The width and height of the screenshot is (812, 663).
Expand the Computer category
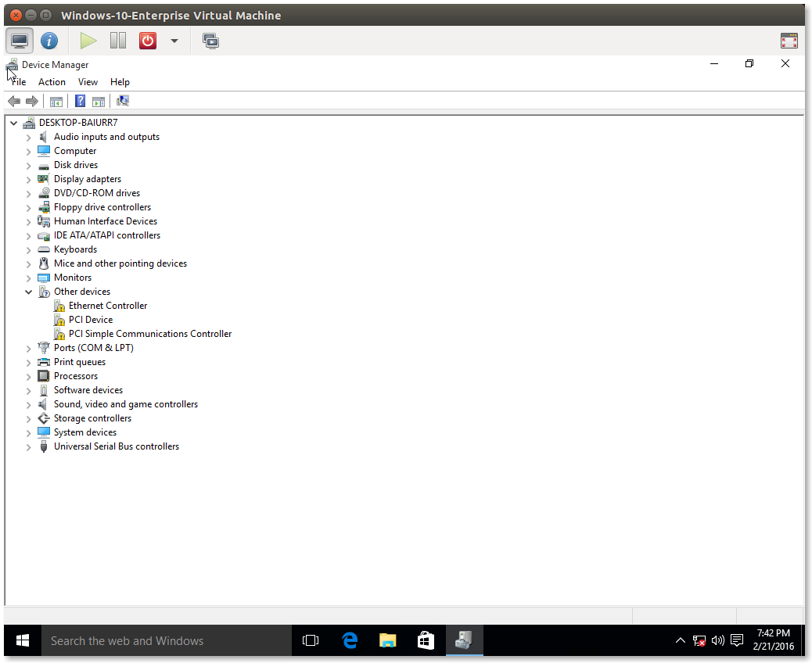[x=28, y=152]
